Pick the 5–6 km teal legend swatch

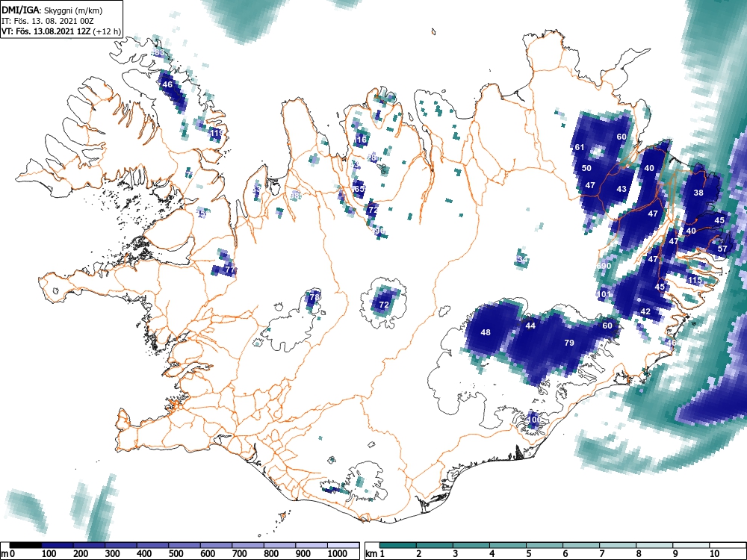[545, 545]
